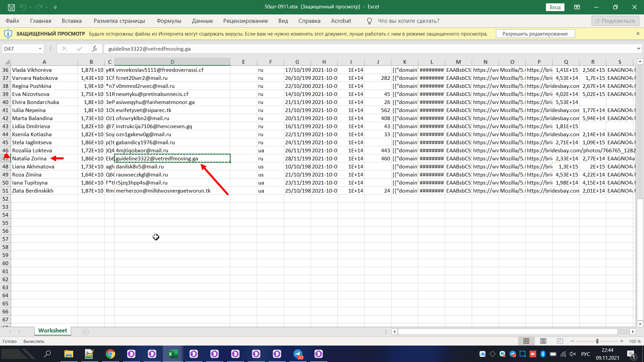Click the Bluetooth tray icon
The width and height of the screenshot is (644, 362).
pos(543,354)
